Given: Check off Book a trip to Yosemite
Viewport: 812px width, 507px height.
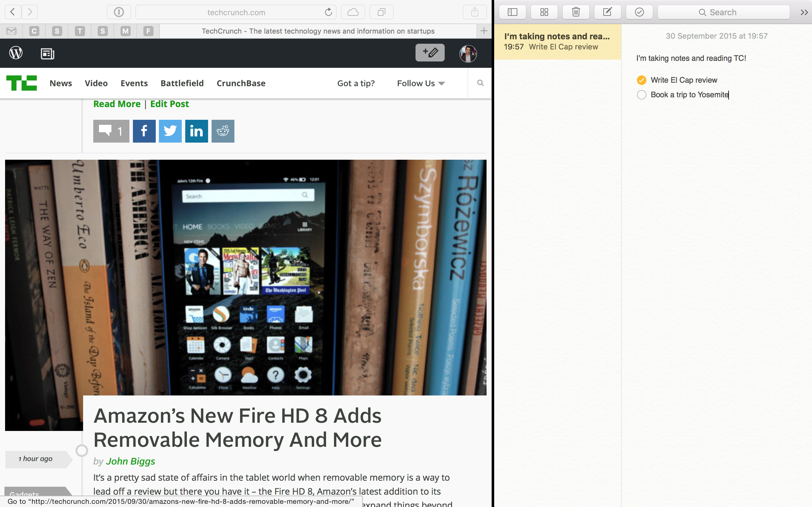Looking at the screenshot, I should pos(641,95).
